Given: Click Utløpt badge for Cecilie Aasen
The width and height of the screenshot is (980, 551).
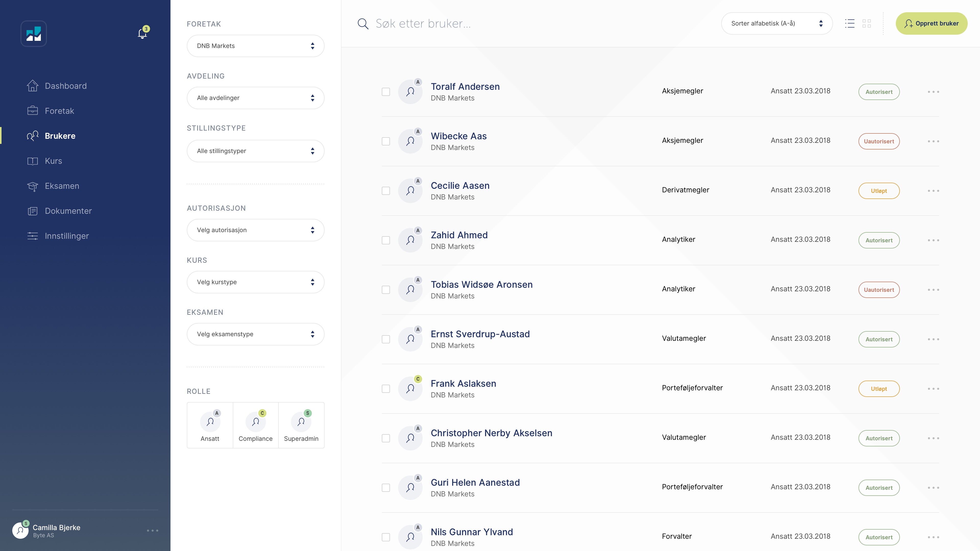Looking at the screenshot, I should 879,191.
